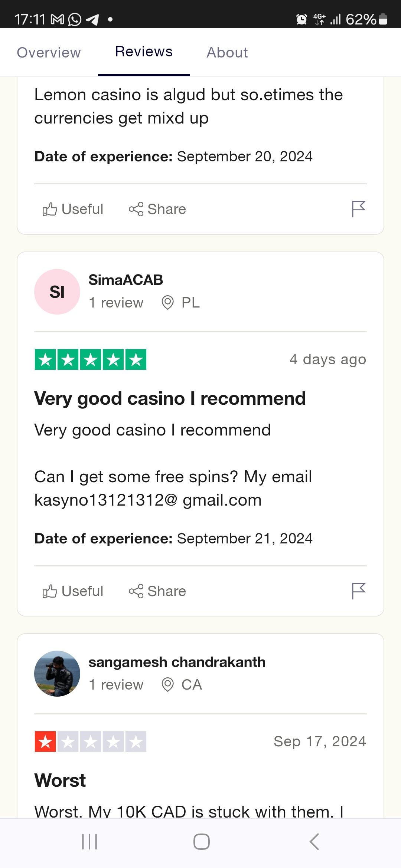Mark the Lemon casino review as Useful
Viewport: 401px width, 868px height.
click(x=73, y=209)
